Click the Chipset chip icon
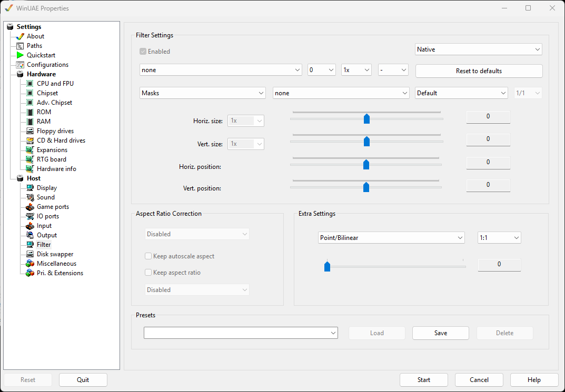Viewport: 565px width, 392px height. 30,93
